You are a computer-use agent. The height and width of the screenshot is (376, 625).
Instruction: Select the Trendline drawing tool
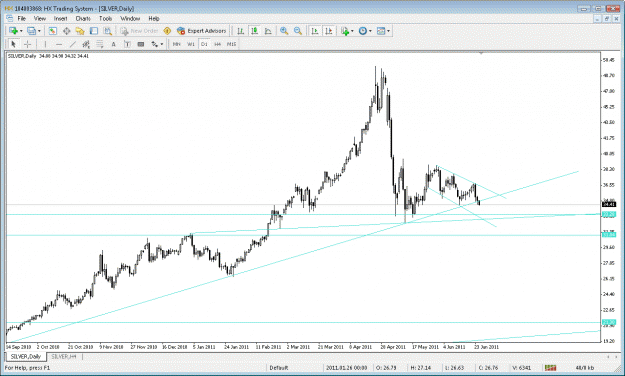72,44
